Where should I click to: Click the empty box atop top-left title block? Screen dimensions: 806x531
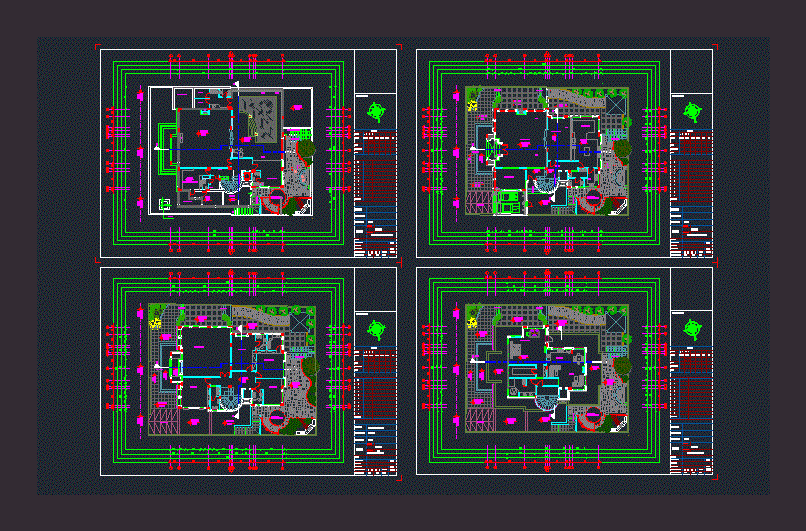pyautogui.click(x=376, y=71)
